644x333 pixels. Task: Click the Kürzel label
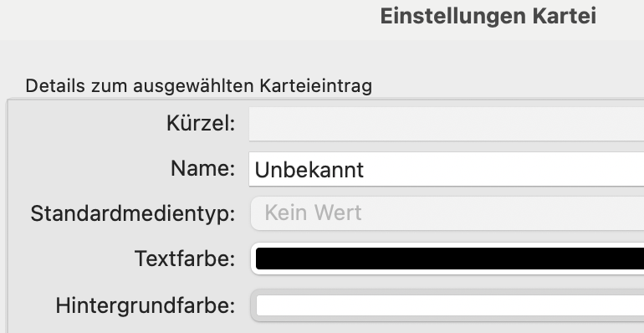click(x=201, y=123)
